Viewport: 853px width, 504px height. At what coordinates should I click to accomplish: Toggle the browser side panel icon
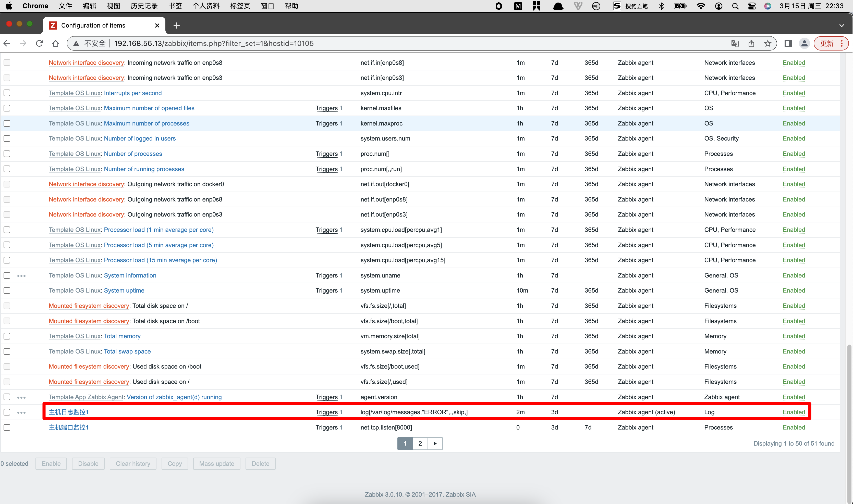[x=788, y=43]
